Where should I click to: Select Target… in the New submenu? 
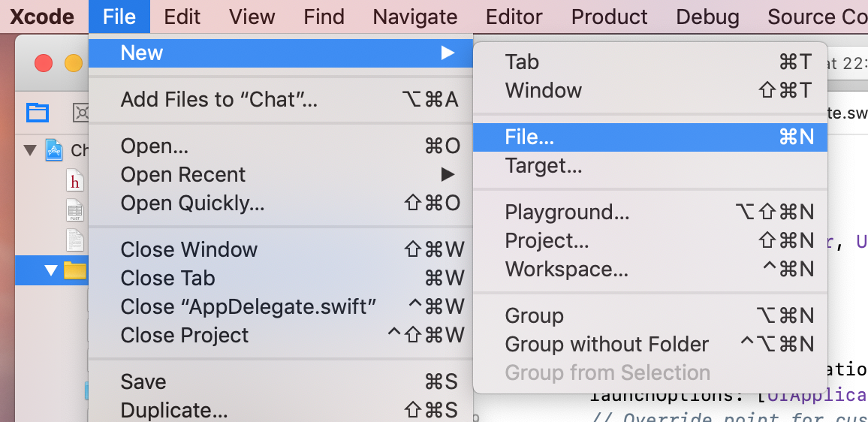pyautogui.click(x=650, y=166)
